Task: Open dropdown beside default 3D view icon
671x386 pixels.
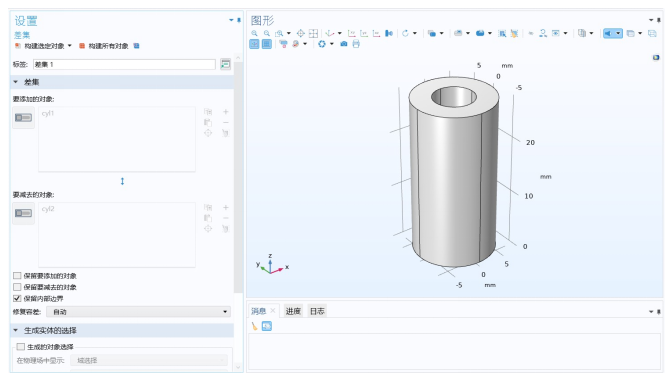Action: coord(340,33)
